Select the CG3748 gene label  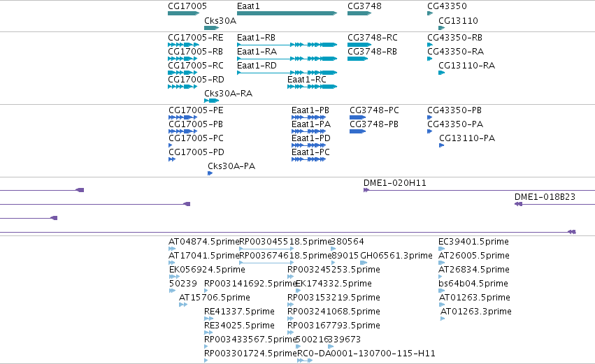(365, 6)
